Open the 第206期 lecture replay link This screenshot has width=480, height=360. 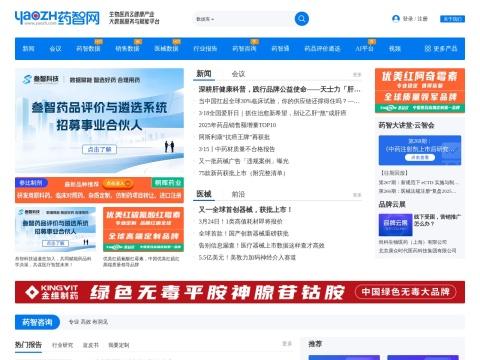click(x=418, y=191)
